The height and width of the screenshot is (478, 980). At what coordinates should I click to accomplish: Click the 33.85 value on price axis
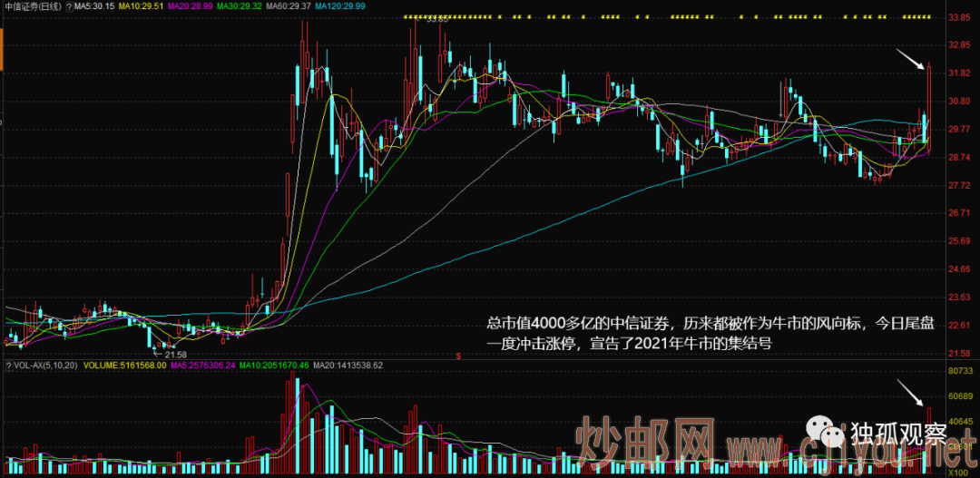(959, 17)
